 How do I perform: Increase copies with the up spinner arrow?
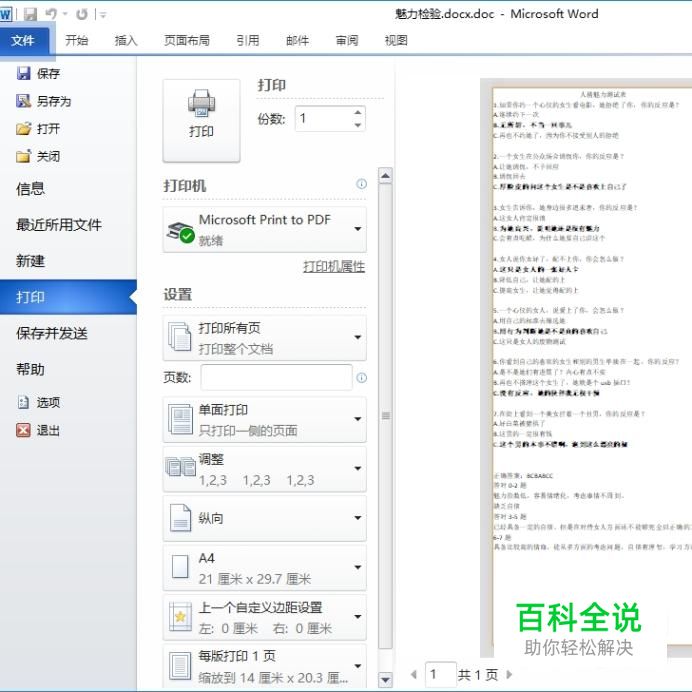click(x=358, y=113)
